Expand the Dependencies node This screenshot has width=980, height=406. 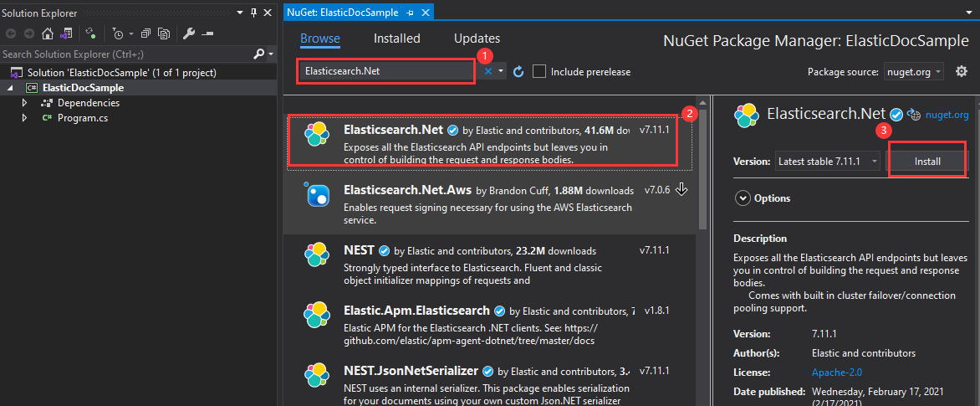coord(24,103)
